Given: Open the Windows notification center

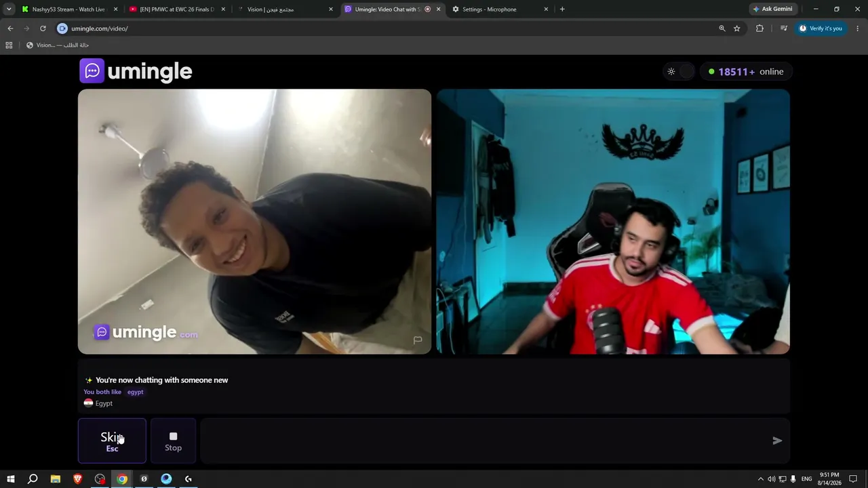Looking at the screenshot, I should (853, 479).
